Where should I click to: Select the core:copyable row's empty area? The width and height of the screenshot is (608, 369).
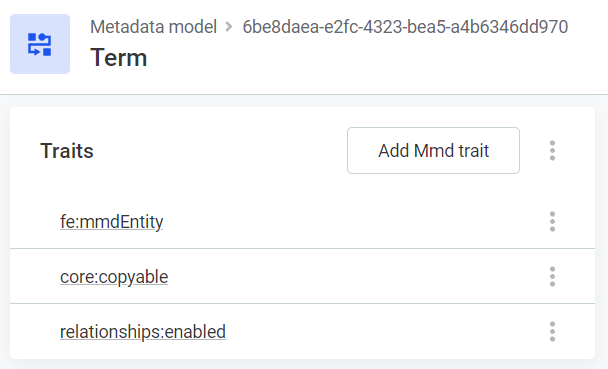[x=349, y=277]
